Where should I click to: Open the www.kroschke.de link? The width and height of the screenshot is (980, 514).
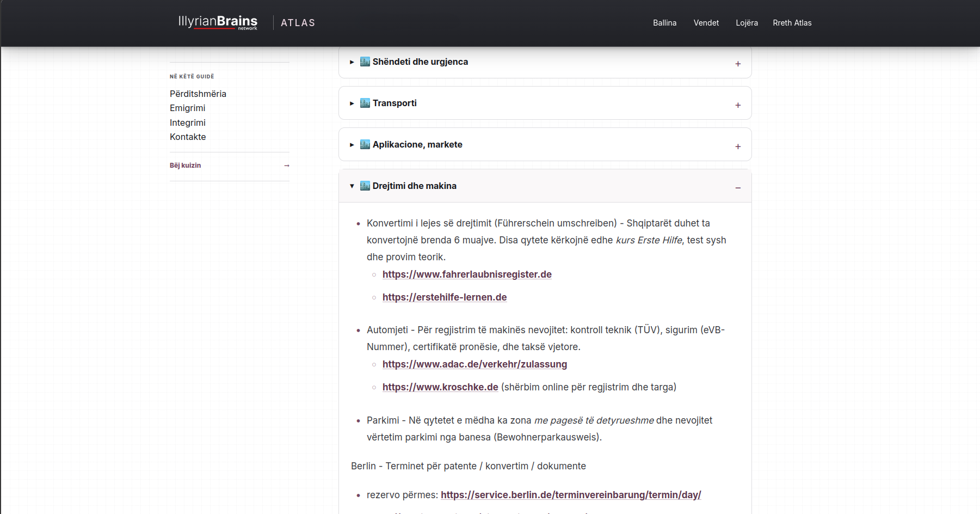tap(440, 387)
